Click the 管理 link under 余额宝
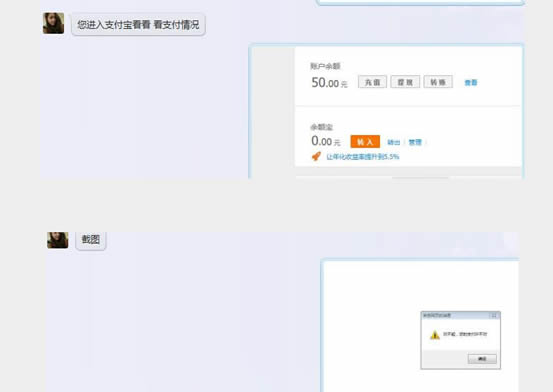This screenshot has width=553, height=392. [415, 142]
